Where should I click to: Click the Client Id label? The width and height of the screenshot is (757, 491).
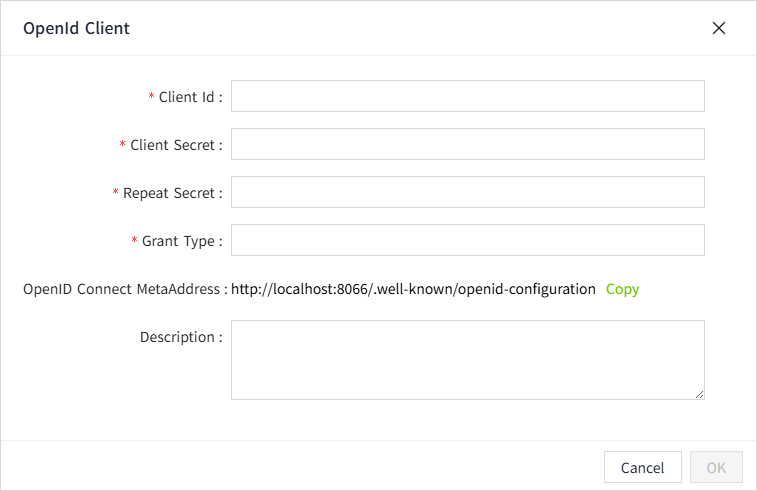pos(189,97)
